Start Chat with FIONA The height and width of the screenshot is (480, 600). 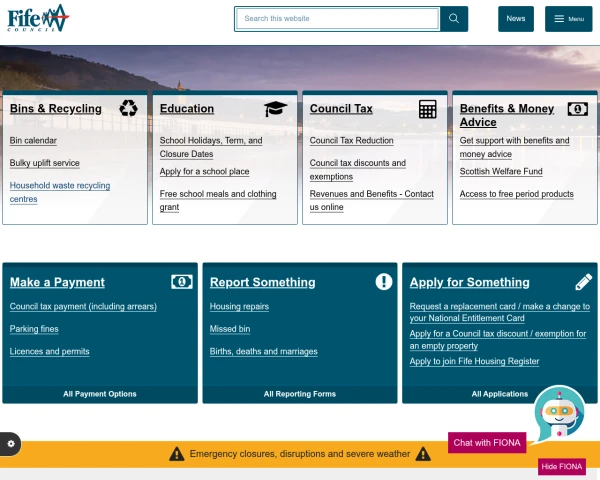pyautogui.click(x=487, y=443)
